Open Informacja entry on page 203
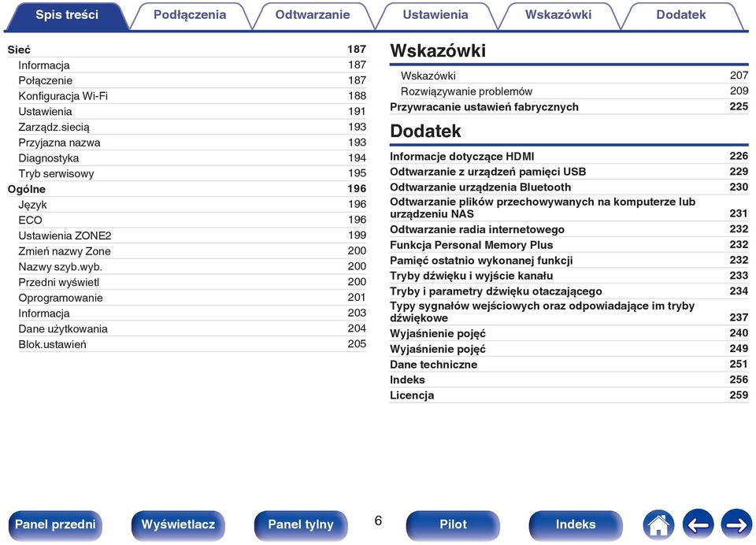756x545 pixels. pyautogui.click(x=192, y=313)
